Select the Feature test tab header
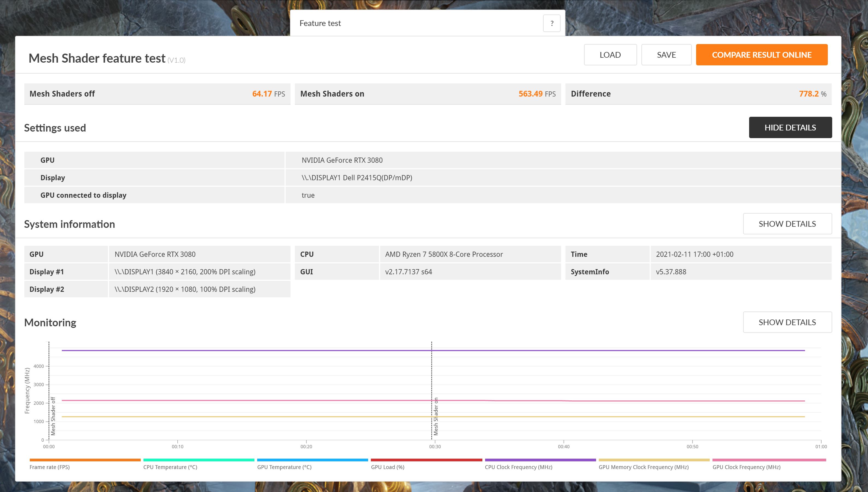 click(320, 23)
